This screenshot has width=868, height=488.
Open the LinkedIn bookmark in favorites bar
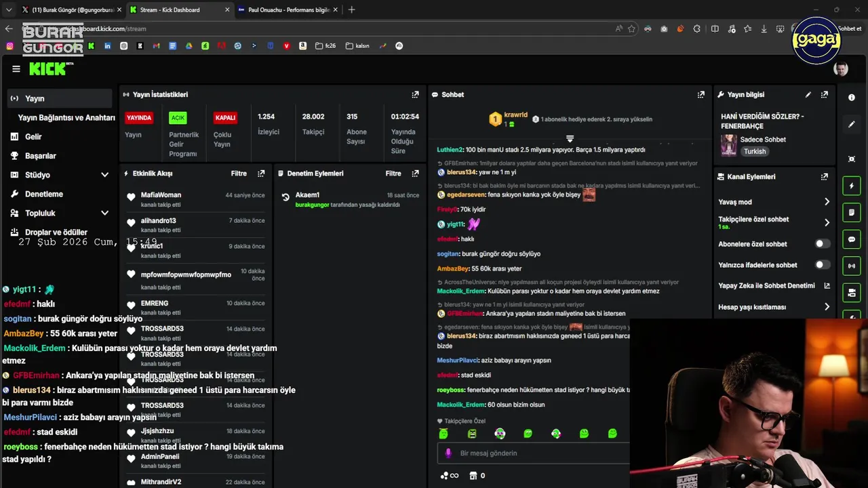(x=107, y=46)
